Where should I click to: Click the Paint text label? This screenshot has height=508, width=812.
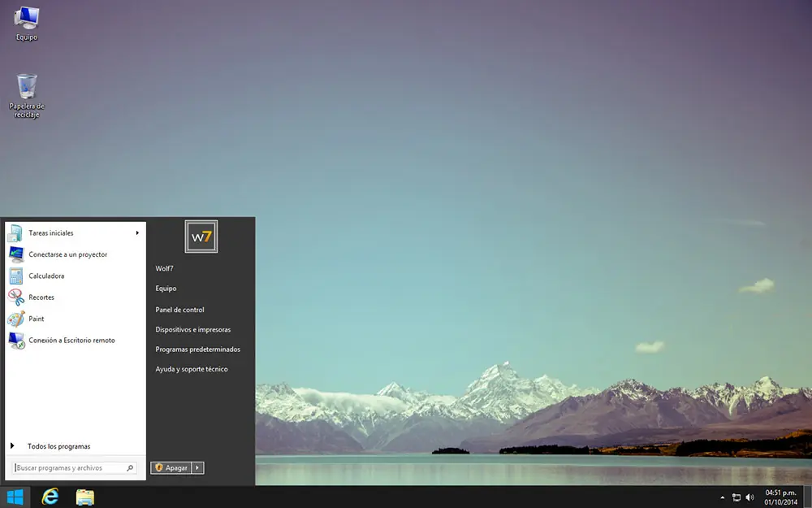(37, 319)
